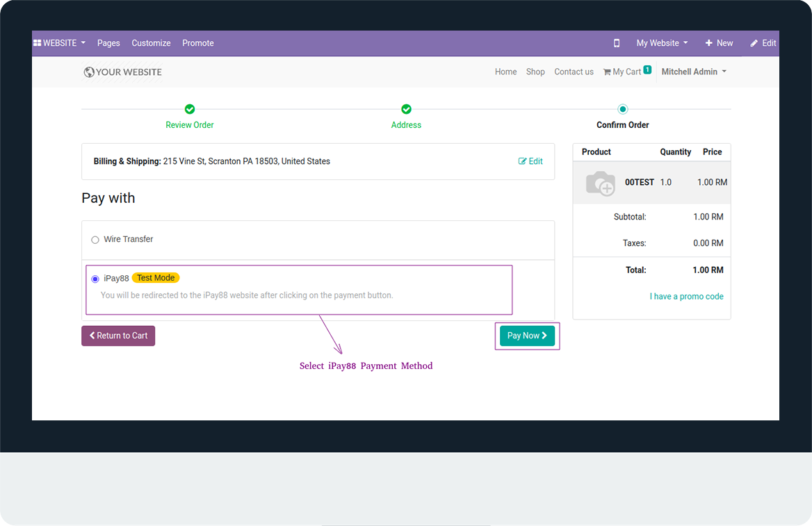This screenshot has height=526, width=812.
Task: Open the Shop page link
Action: pyautogui.click(x=535, y=72)
